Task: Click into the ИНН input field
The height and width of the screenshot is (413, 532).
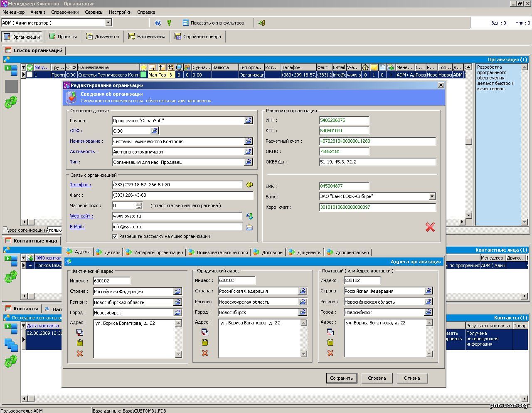Action: point(344,120)
